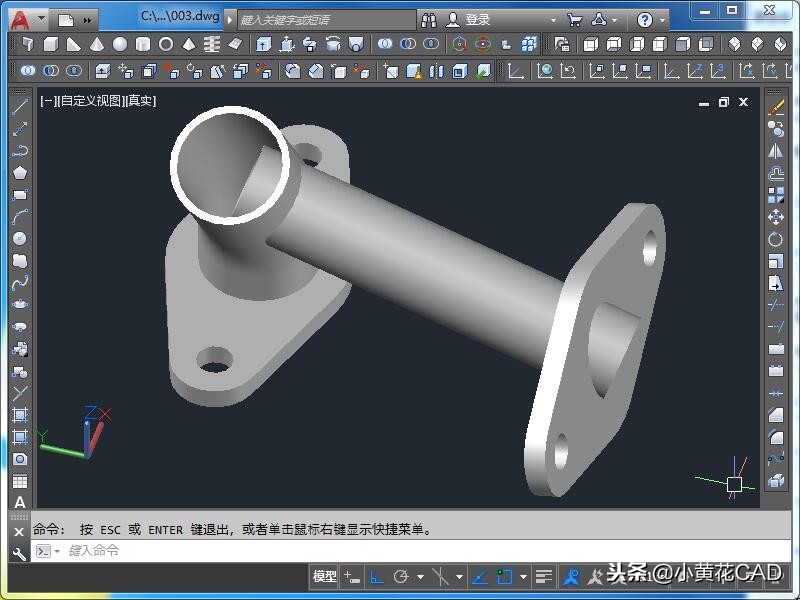Activate the Presspull tool
Screen dimensions: 800x600
click(x=287, y=44)
